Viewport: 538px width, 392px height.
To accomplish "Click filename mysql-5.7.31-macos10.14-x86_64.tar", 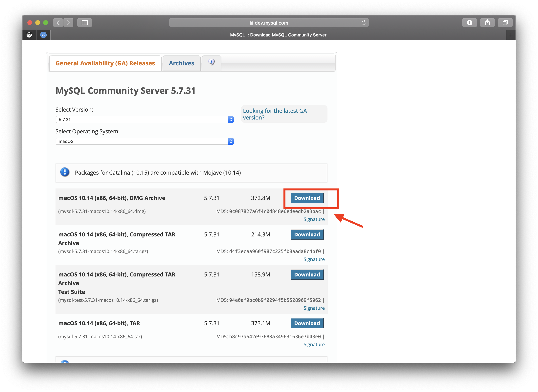I will pos(100,337).
